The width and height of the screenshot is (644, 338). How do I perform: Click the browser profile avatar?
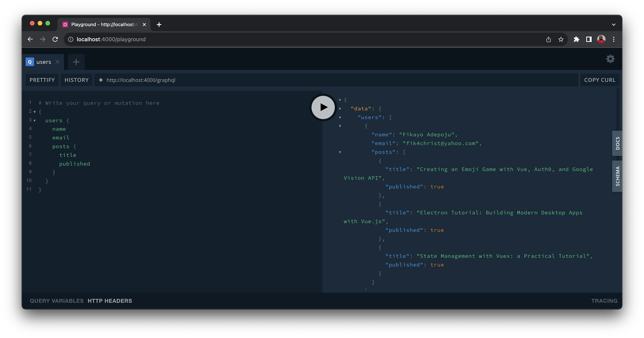(601, 39)
